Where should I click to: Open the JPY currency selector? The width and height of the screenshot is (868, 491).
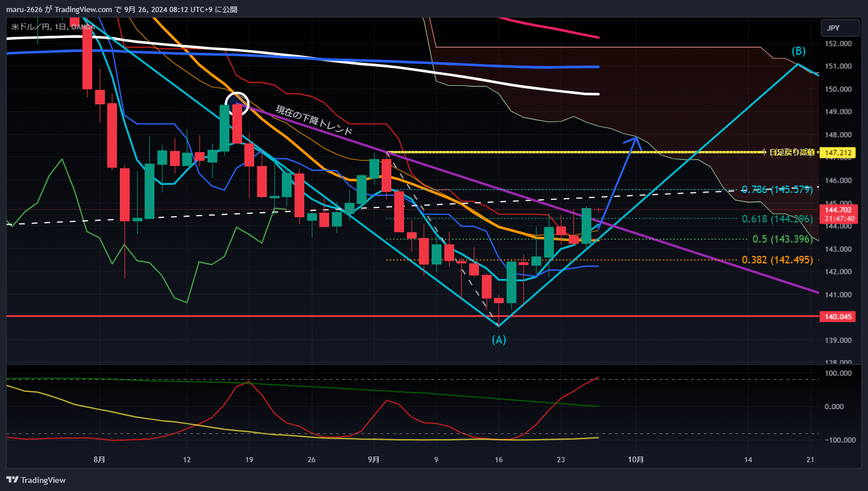pyautogui.click(x=840, y=28)
